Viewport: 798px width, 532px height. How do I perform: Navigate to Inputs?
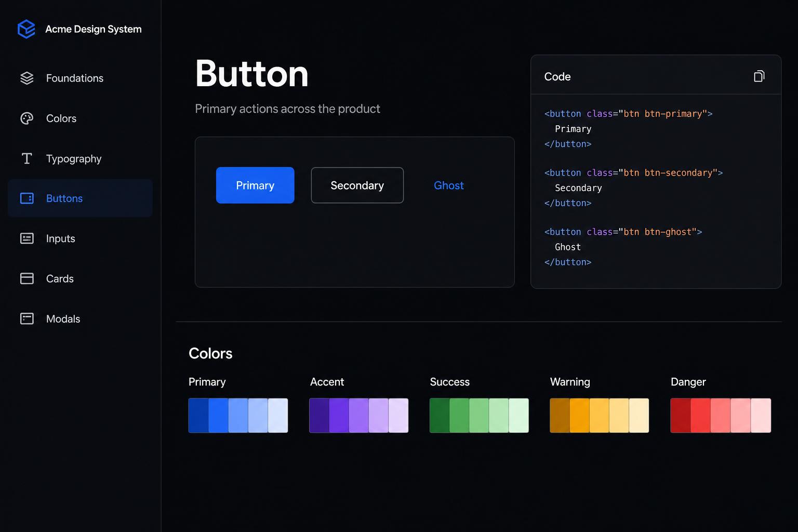click(80, 238)
